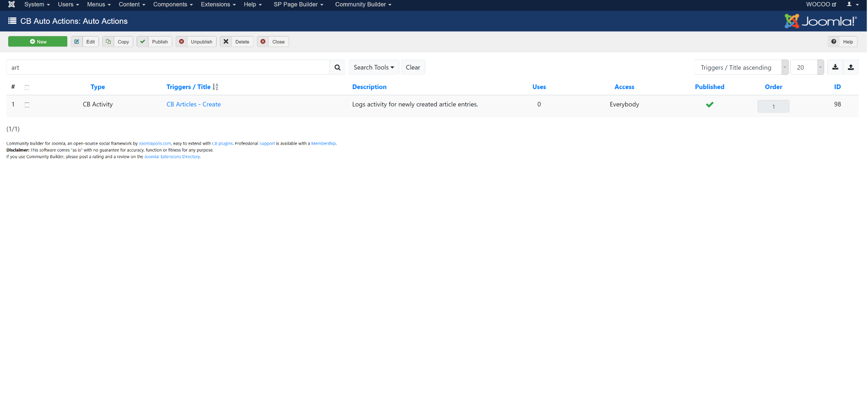Open the user account icon menu
Viewport: 868px width, 418px height.
point(853,4)
